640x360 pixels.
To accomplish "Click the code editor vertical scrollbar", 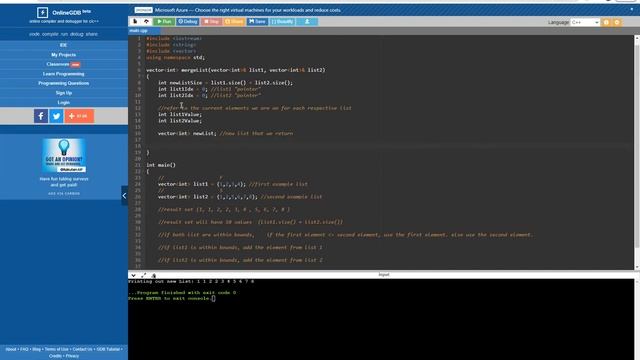I will point(637,152).
